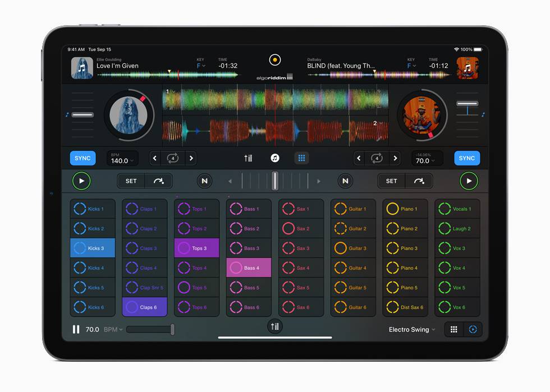This screenshot has height=392, width=550.
Task: Open the deck 1 key F dropdown
Action: pos(201,66)
